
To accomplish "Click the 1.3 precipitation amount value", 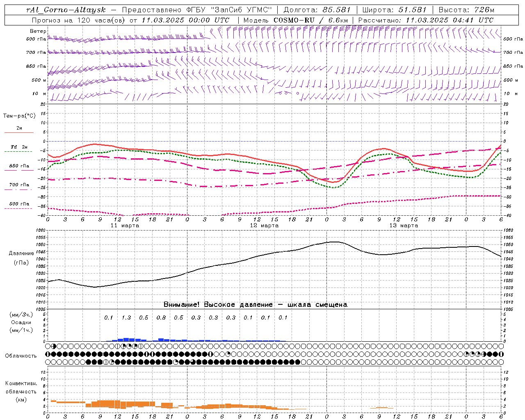I will 126,317.
